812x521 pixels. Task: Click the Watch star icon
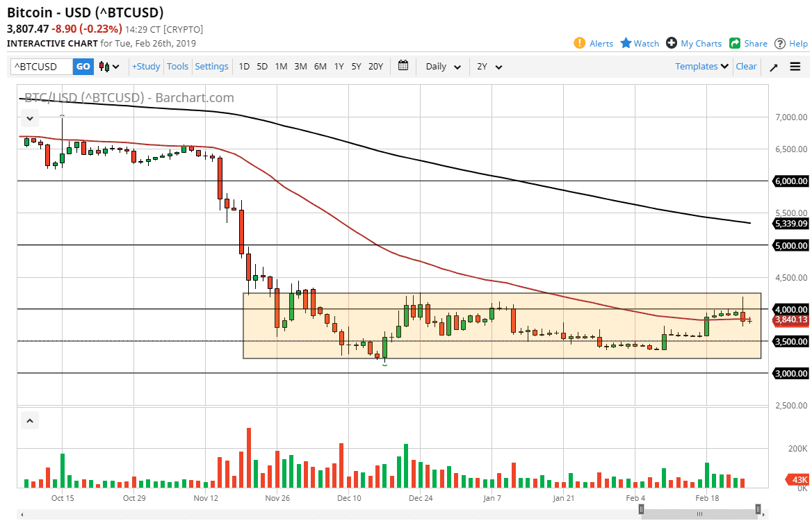pos(625,43)
